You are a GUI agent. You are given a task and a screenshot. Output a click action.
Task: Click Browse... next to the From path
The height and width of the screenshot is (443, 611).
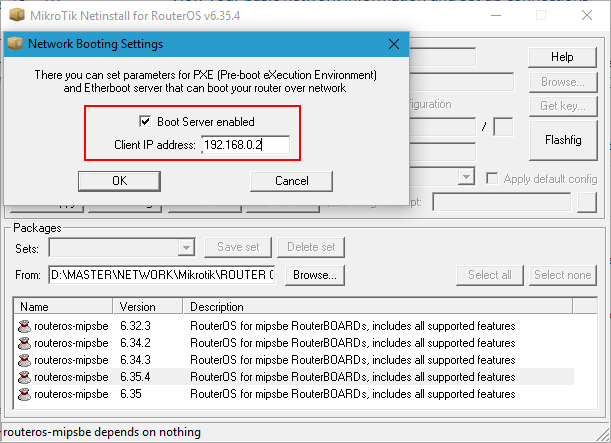pyautogui.click(x=315, y=275)
